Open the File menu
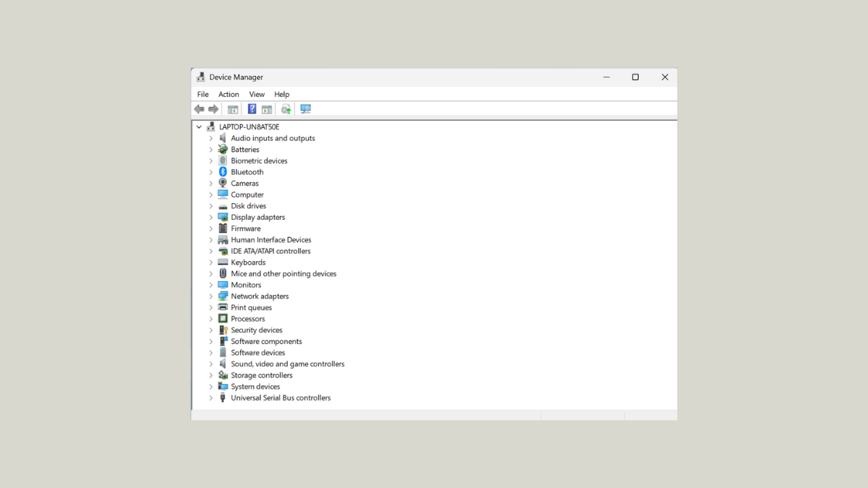The width and height of the screenshot is (868, 488). (x=203, y=94)
